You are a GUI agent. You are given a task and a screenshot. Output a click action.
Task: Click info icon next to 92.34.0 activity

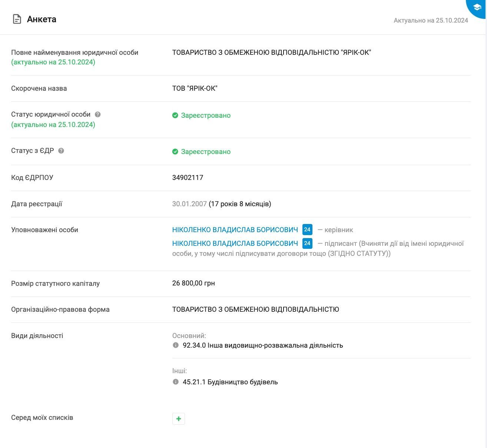[x=176, y=345]
